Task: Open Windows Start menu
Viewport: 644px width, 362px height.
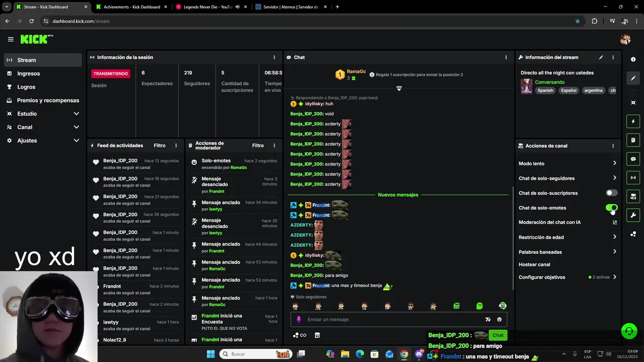Action: [x=210, y=354]
